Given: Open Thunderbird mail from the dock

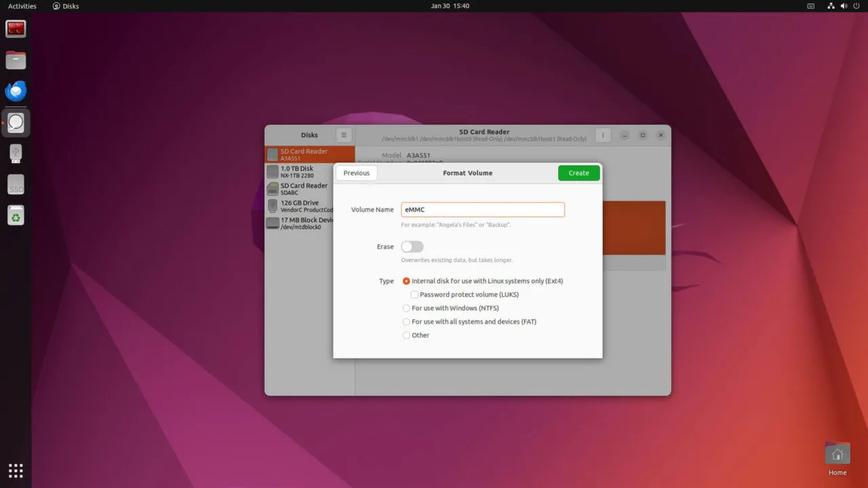Looking at the screenshot, I should [x=16, y=91].
